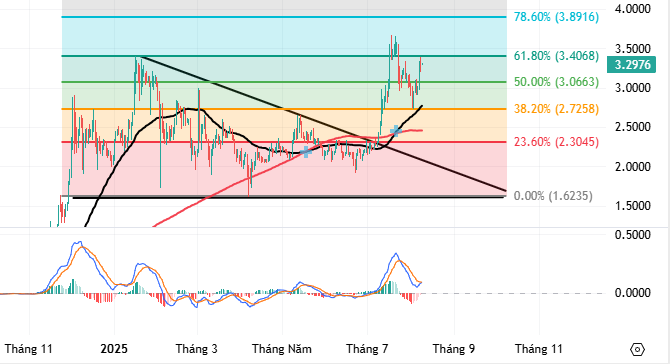670x364 pixels.
Task: Click the upper blue cross marker on moving averages
Action: 396,131
